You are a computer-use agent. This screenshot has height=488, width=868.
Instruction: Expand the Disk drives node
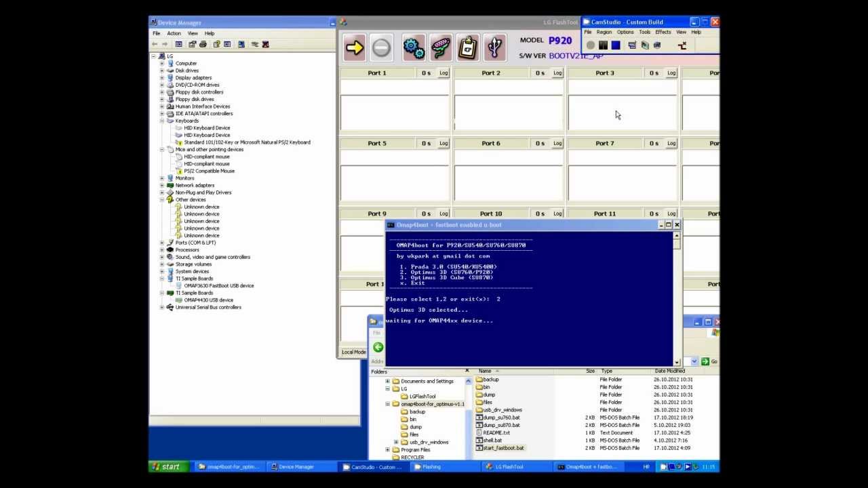(162, 70)
